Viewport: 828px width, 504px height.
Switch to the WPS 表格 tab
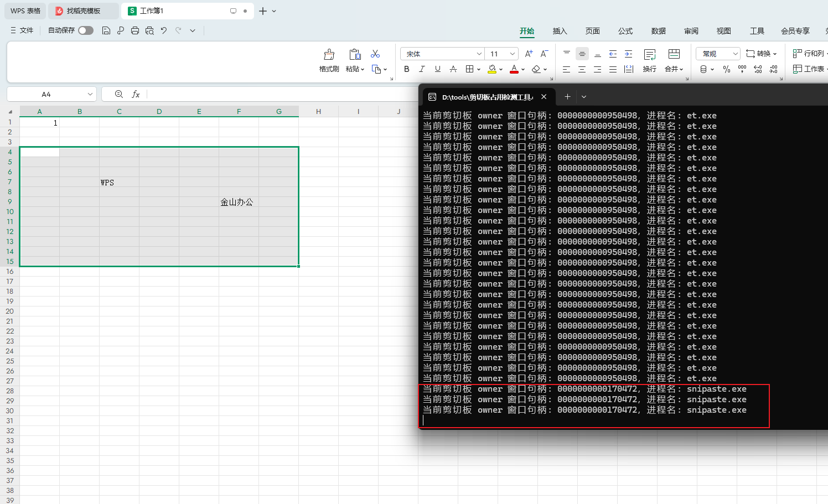(25, 11)
